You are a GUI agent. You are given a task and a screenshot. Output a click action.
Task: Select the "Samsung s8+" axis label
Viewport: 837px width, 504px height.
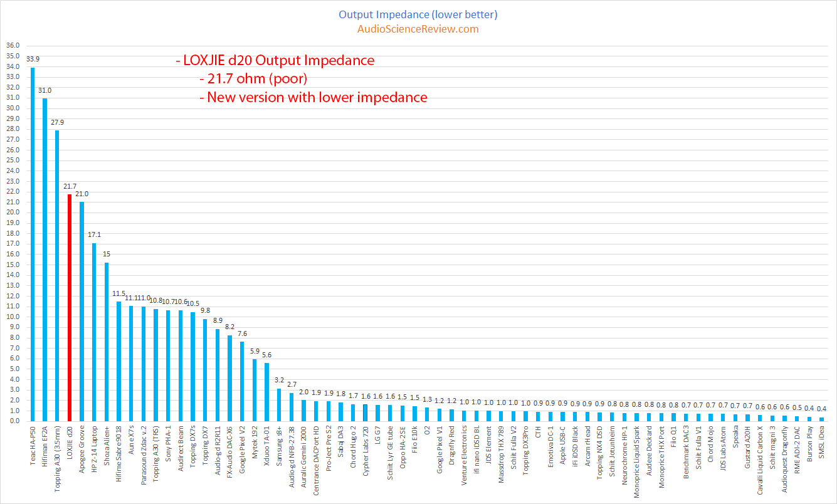point(279,446)
